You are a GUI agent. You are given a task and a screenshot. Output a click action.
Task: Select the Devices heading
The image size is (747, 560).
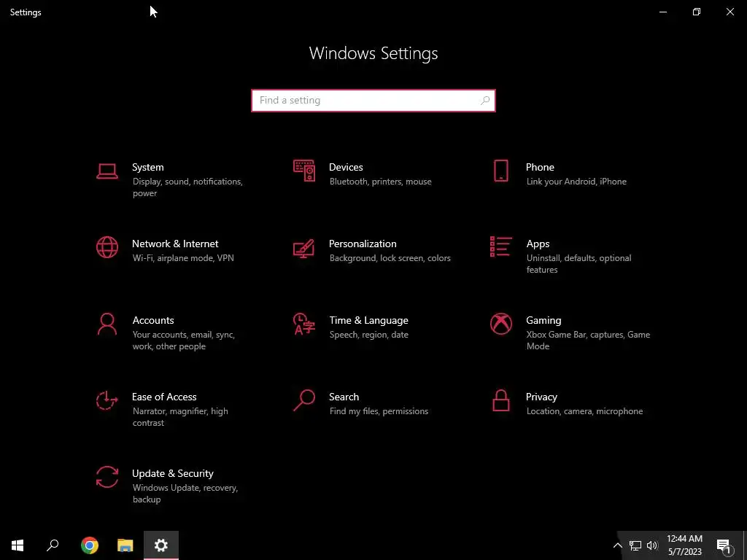346,167
